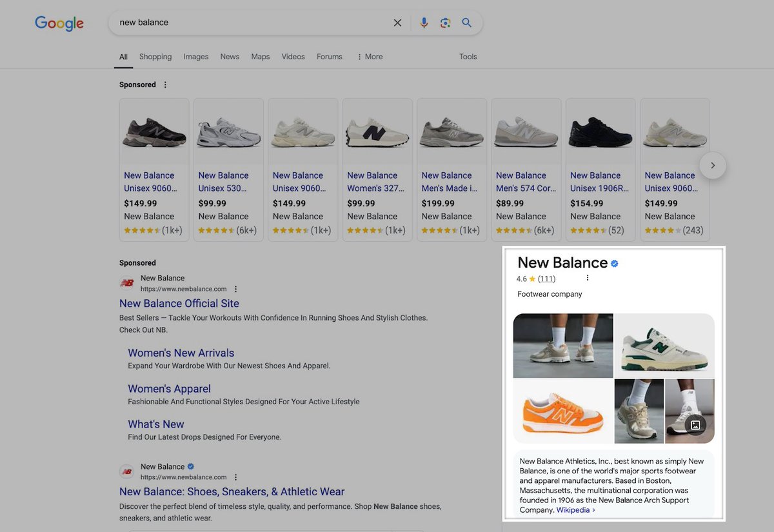Switch to the Images tab
774x532 pixels.
tap(195, 57)
